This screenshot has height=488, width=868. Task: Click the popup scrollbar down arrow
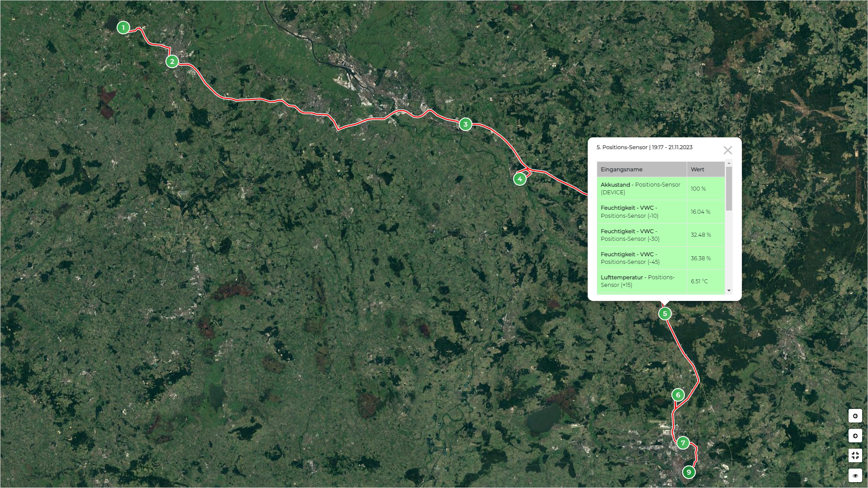729,291
